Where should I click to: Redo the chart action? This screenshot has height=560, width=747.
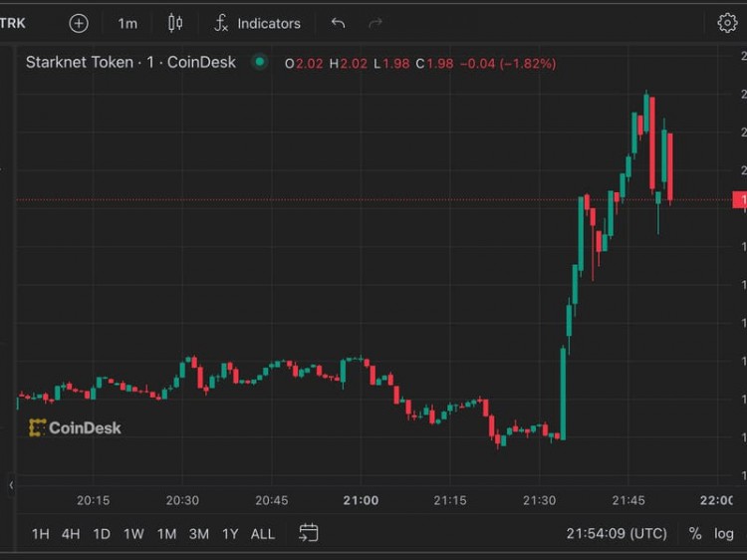[x=375, y=23]
